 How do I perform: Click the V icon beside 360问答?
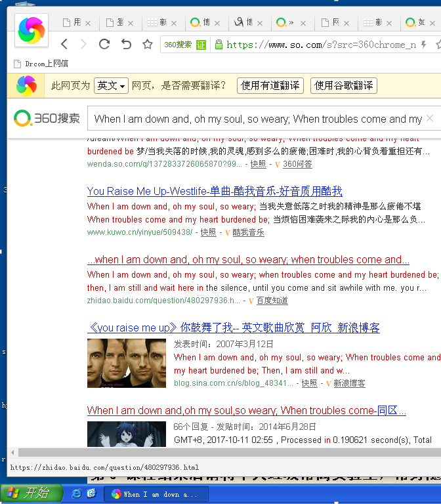pos(278,164)
